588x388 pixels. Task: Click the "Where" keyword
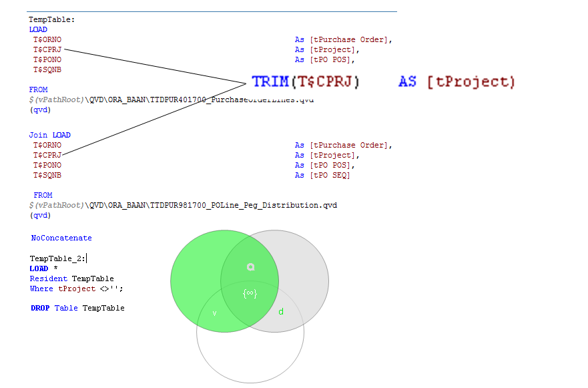coord(41,289)
